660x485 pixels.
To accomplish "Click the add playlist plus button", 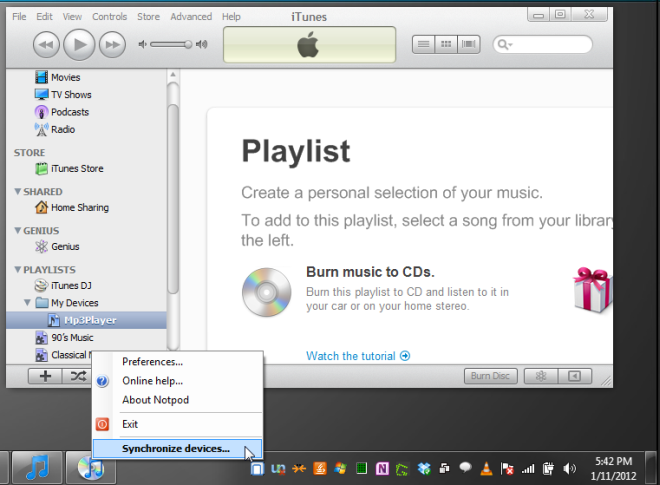I will (x=45, y=376).
